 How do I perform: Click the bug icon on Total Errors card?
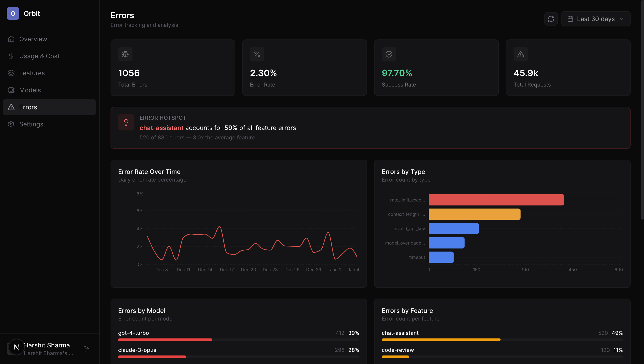(125, 54)
